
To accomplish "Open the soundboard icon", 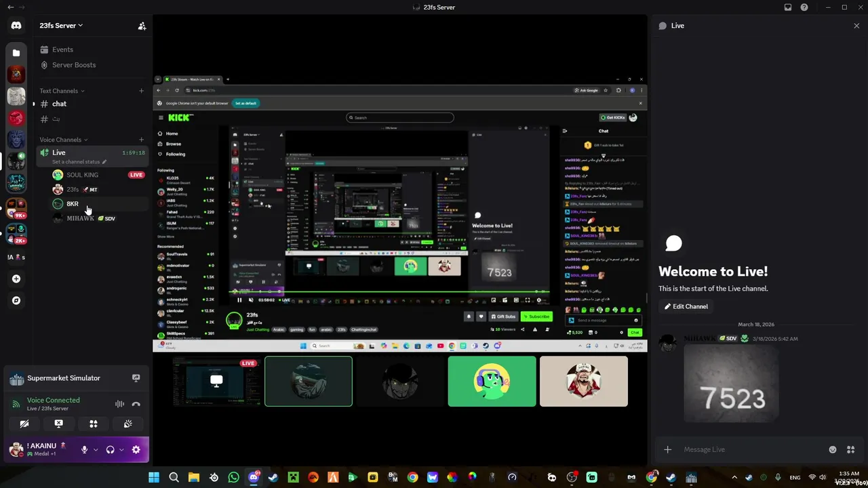I will [x=127, y=424].
